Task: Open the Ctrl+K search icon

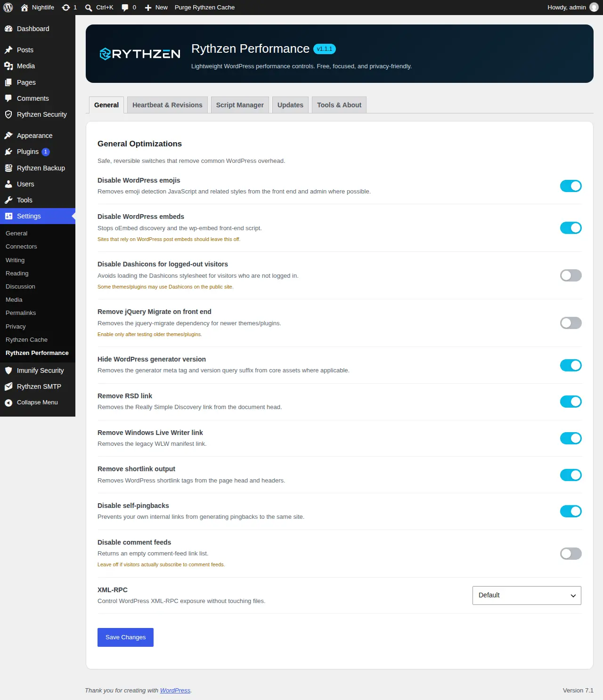Action: [x=89, y=8]
